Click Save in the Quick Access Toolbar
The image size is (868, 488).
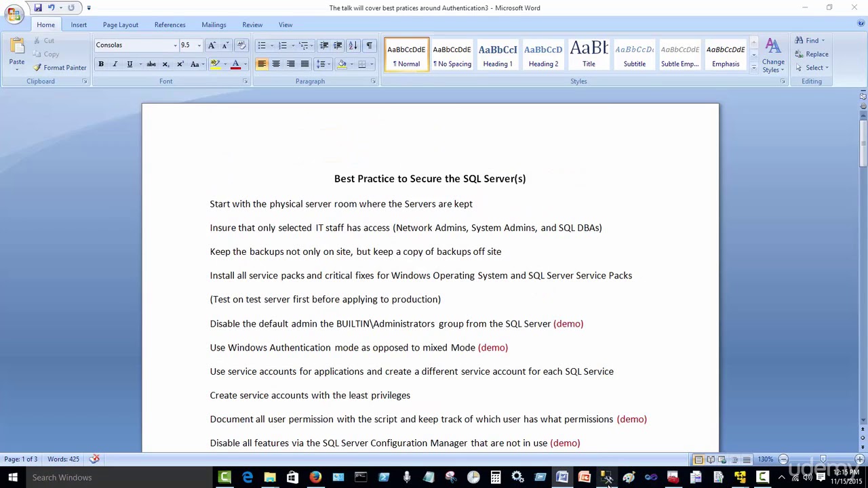pos(38,7)
